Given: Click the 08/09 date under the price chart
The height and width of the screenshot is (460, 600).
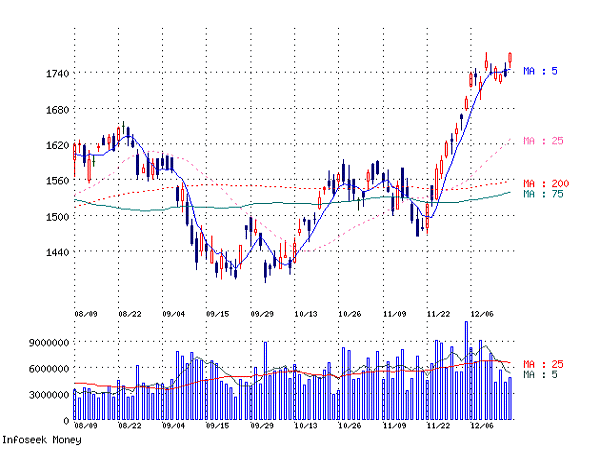Looking at the screenshot, I should [x=86, y=314].
